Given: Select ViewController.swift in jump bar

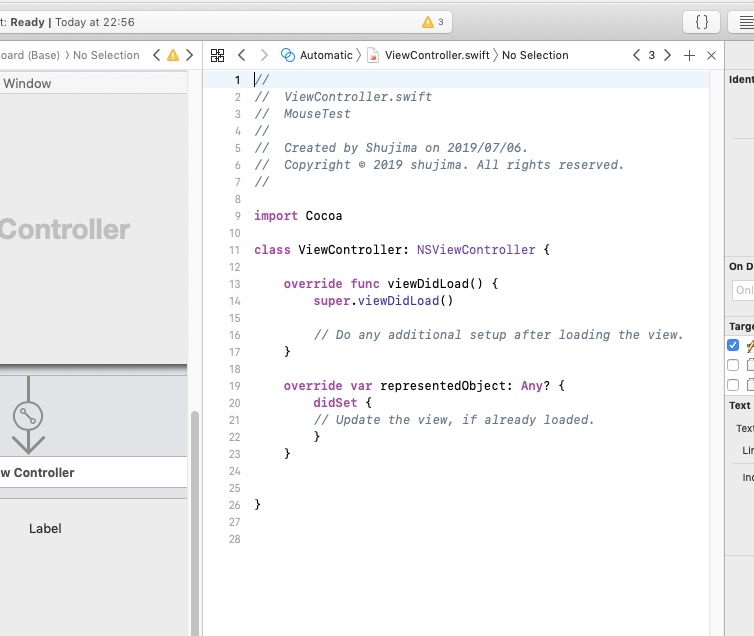Looking at the screenshot, I should tap(437, 55).
